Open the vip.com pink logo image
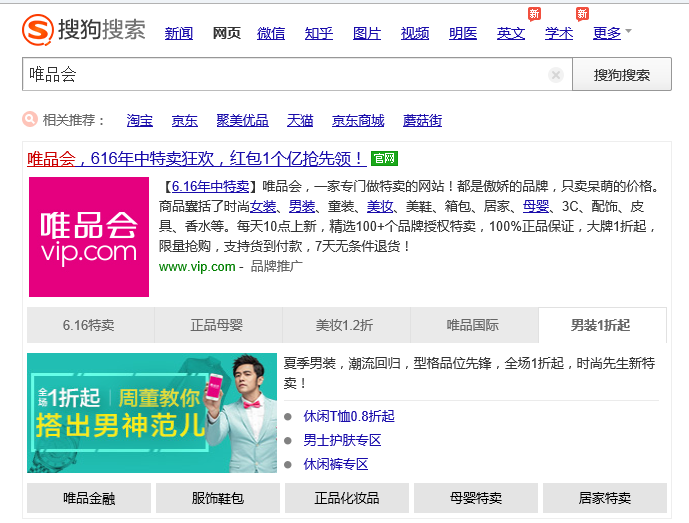Viewport: 689px width, 523px height. click(x=89, y=237)
